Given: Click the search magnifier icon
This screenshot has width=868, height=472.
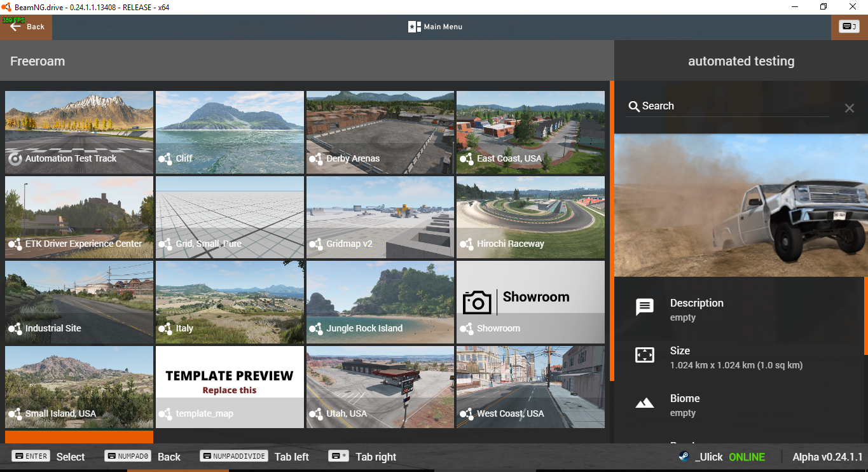Looking at the screenshot, I should (x=634, y=107).
